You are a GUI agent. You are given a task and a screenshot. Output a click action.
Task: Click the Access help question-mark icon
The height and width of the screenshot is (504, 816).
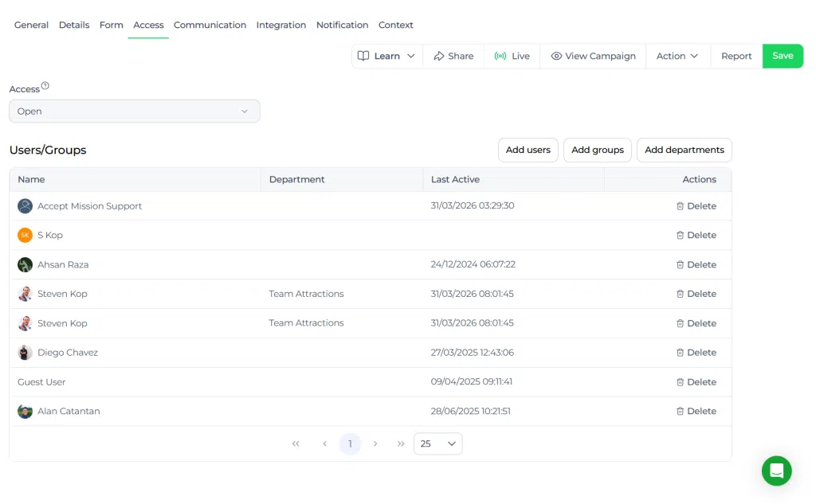(x=45, y=86)
